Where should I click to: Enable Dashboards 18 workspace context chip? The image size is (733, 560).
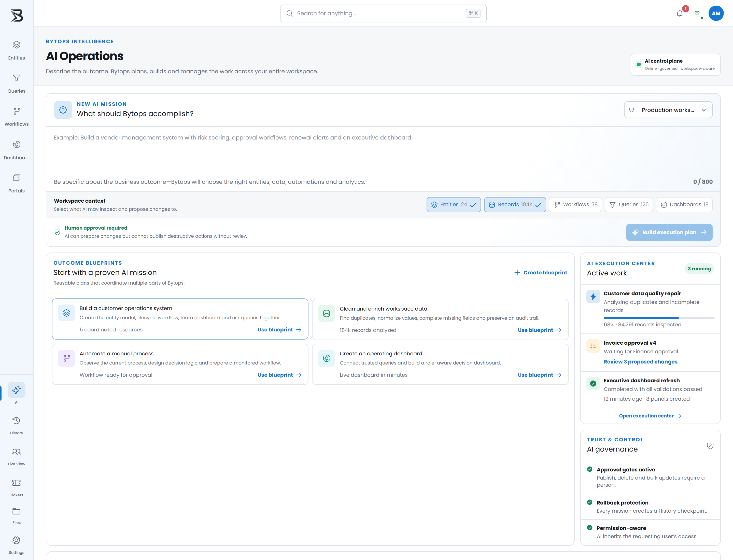pos(684,204)
